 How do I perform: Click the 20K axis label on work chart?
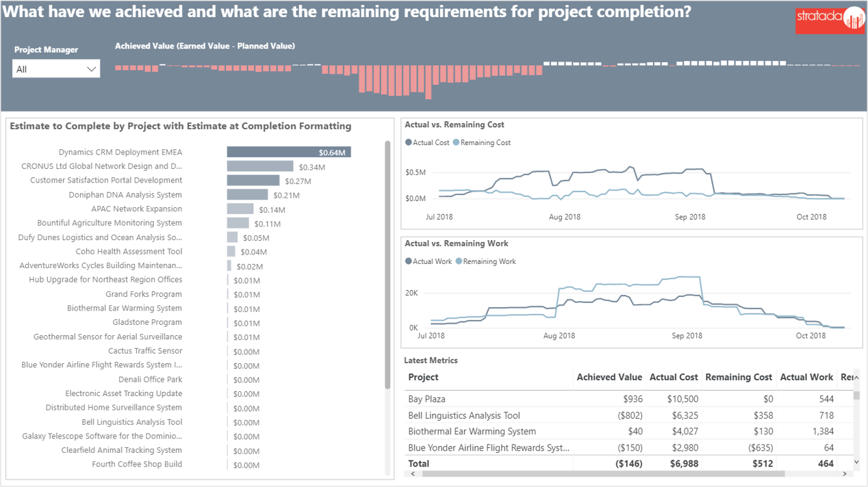point(412,293)
